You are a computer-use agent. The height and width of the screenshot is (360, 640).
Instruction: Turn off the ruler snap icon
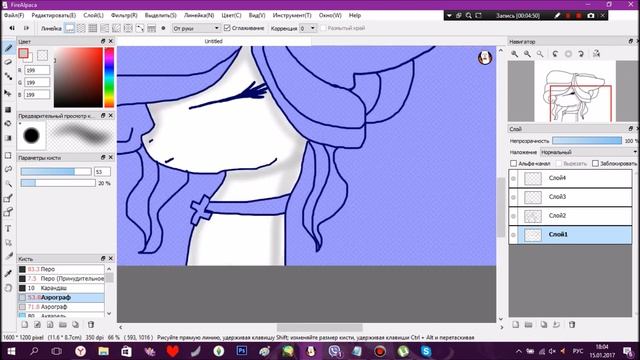70,28
